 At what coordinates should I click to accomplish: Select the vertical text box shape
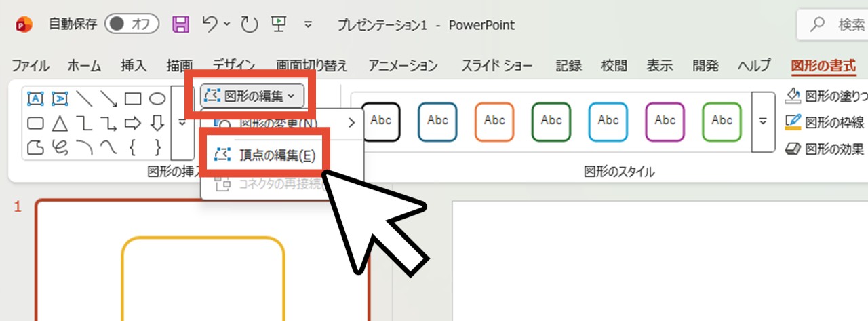coord(60,99)
